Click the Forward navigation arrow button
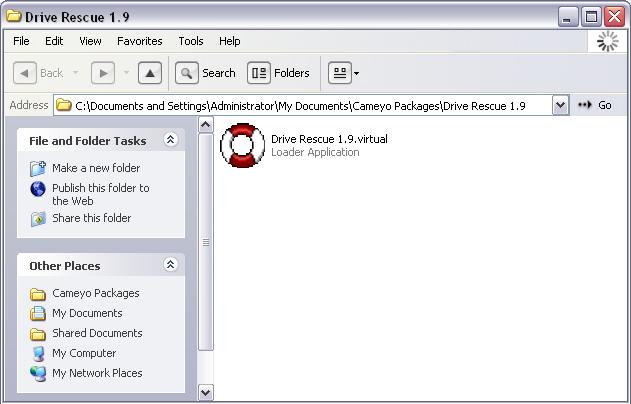This screenshot has height=404, width=631. [103, 73]
